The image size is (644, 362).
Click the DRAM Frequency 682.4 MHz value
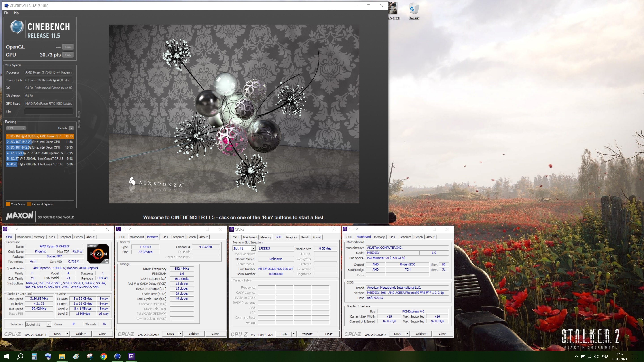coord(182,269)
